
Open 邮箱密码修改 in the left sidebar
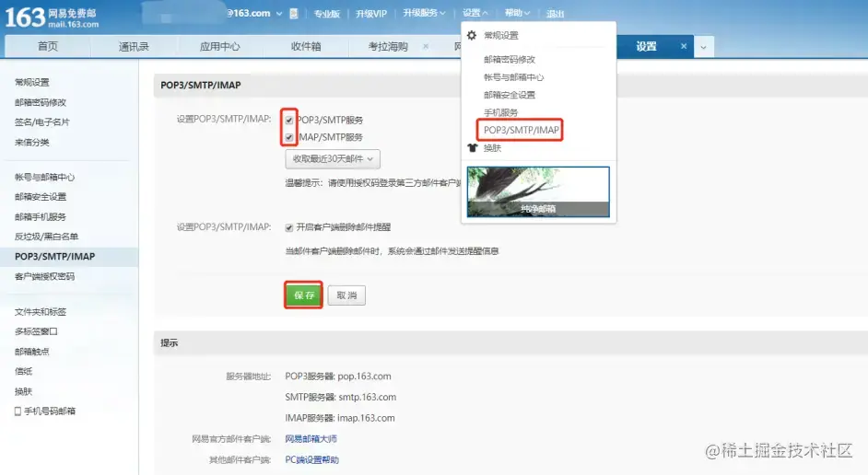41,102
